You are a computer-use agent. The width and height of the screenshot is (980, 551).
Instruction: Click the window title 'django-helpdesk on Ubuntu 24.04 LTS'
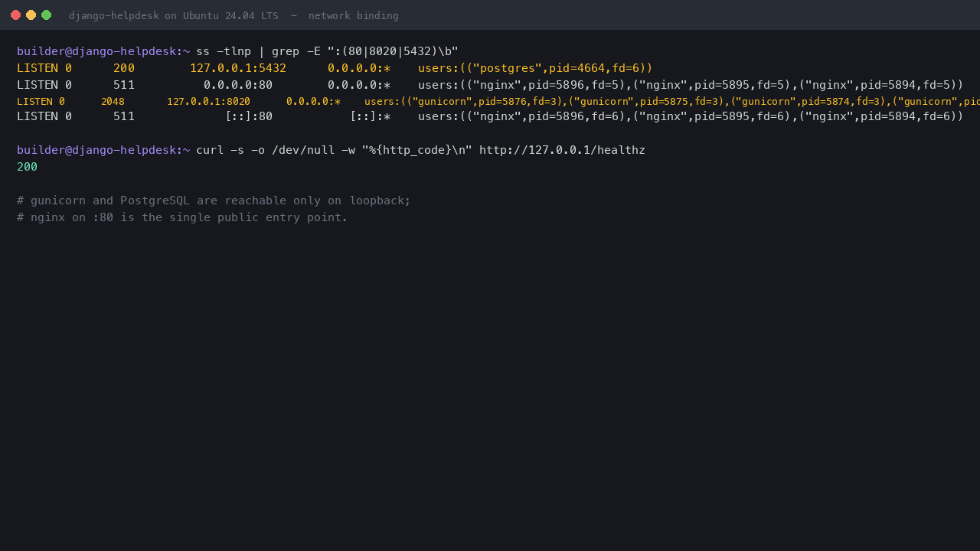click(x=174, y=15)
